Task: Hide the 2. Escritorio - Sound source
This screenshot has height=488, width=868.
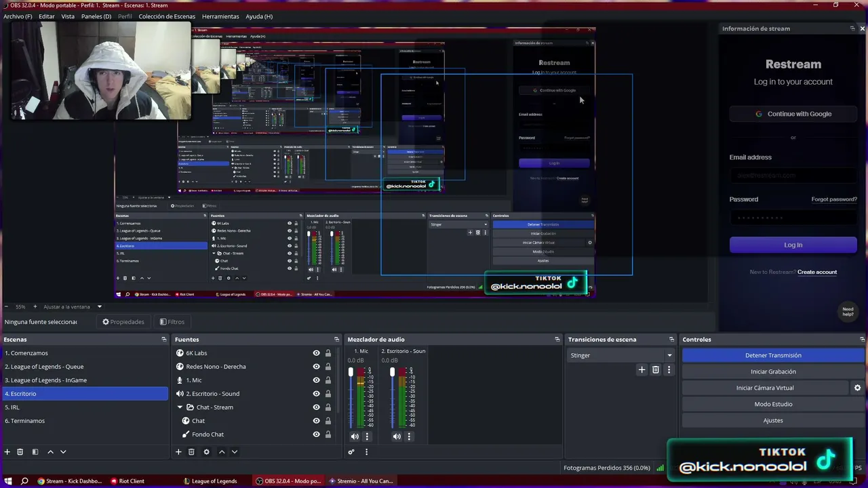Action: (316, 394)
